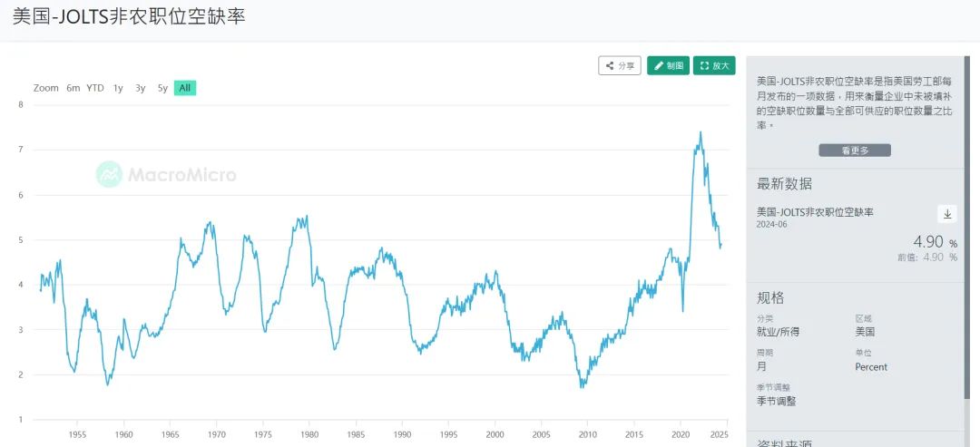This screenshot has width=980, height=447.
Task: Click the share icon in 分享 button
Action: click(x=610, y=65)
